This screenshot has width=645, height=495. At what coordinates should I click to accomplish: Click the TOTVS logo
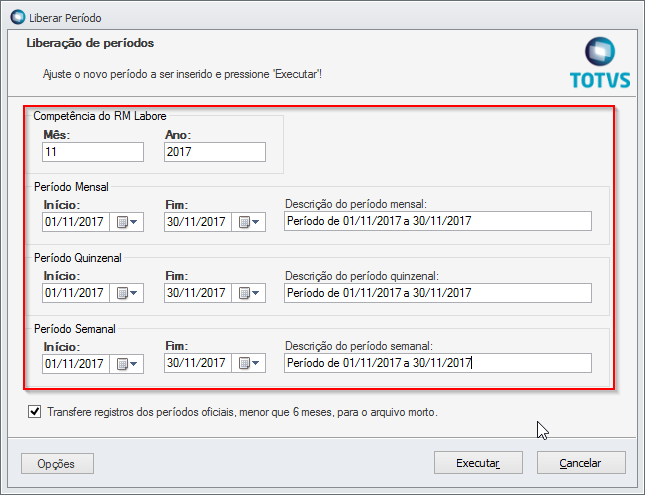[x=600, y=63]
